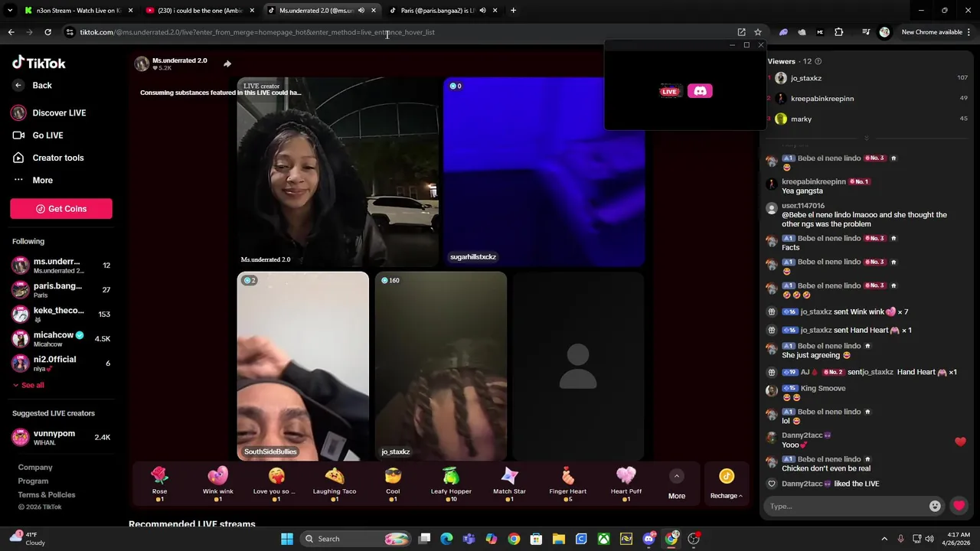Click Ms.underrated 2.0 profile avatar in header
This screenshot has height=551, width=980.
click(142, 64)
